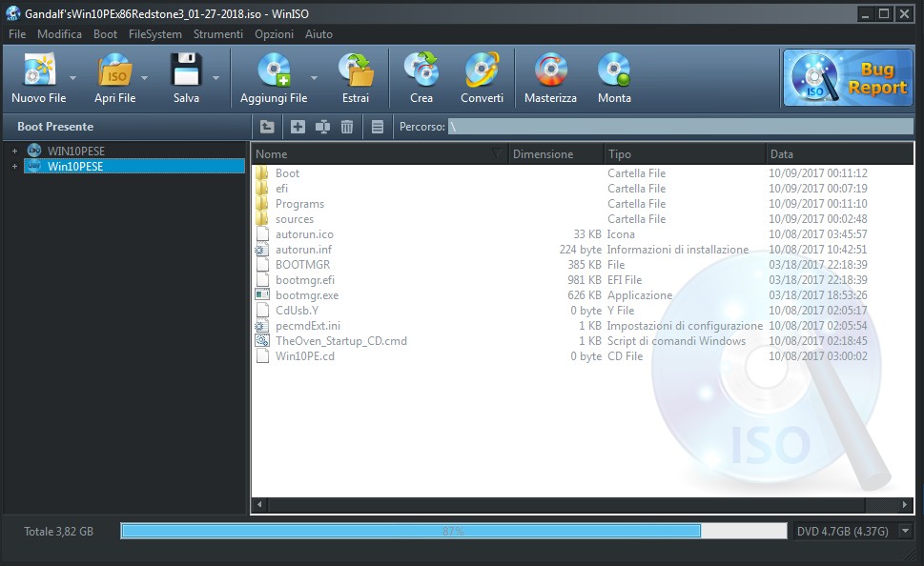This screenshot has width=924, height=566.
Task: Click the rename item icon
Action: tap(322, 127)
